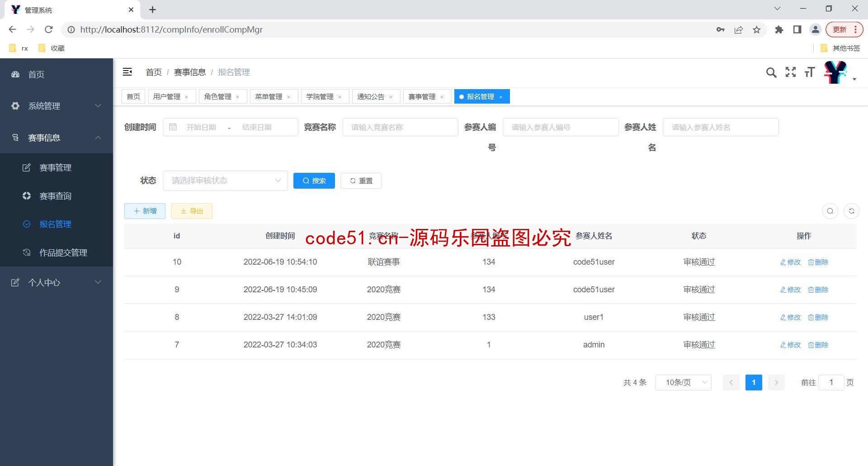Switch to the 角色管理 tab
The width and height of the screenshot is (868, 466).
click(218, 96)
